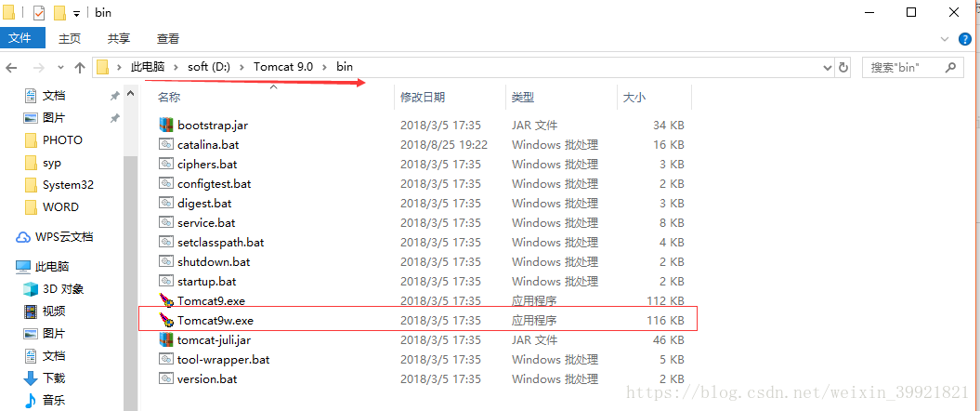Screen dimensions: 980x411
Task: Click the search magnifier icon
Action: (950, 67)
